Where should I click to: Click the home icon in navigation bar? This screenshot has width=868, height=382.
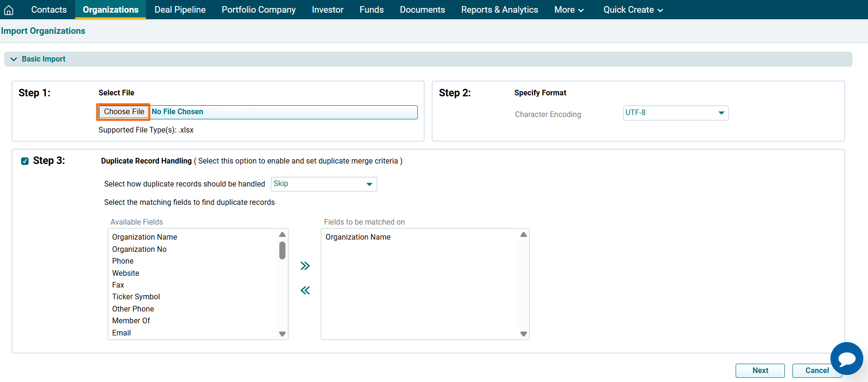click(8, 10)
